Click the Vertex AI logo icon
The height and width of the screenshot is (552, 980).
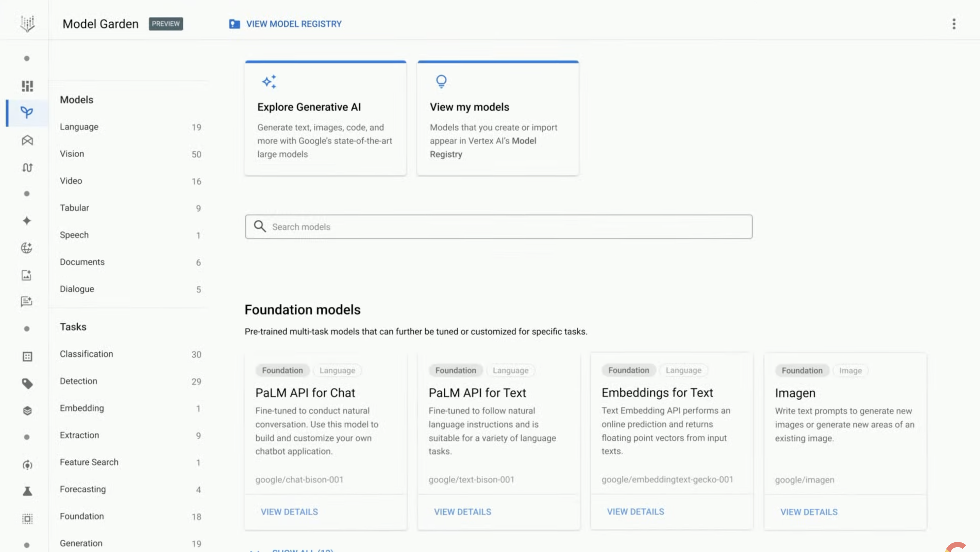click(x=27, y=24)
